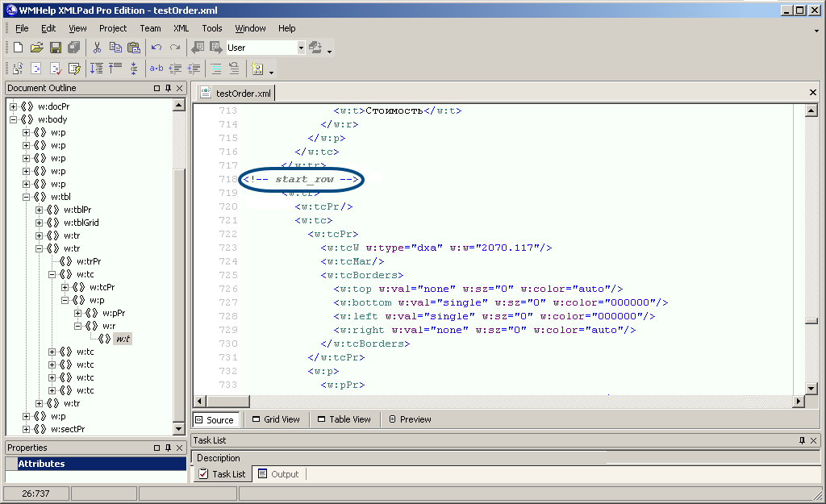Screen dimensions: 826x504
Task: Save the file with floppy disk icon
Action: click(56, 48)
